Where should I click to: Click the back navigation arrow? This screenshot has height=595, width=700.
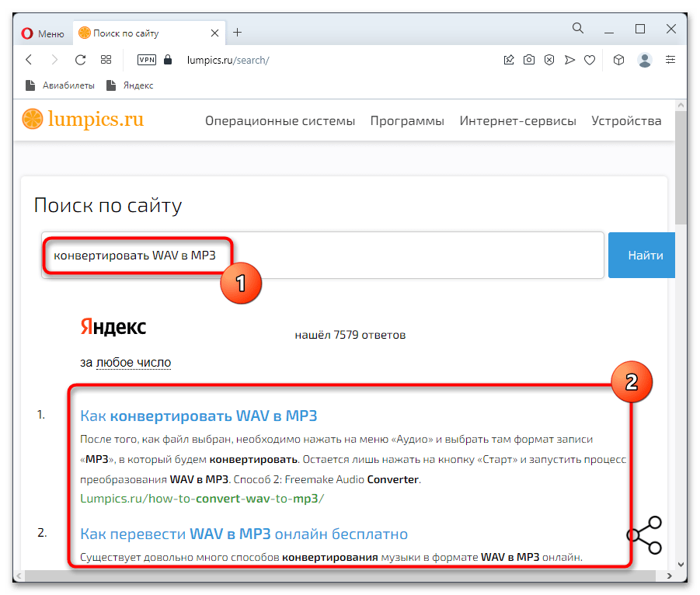point(29,59)
